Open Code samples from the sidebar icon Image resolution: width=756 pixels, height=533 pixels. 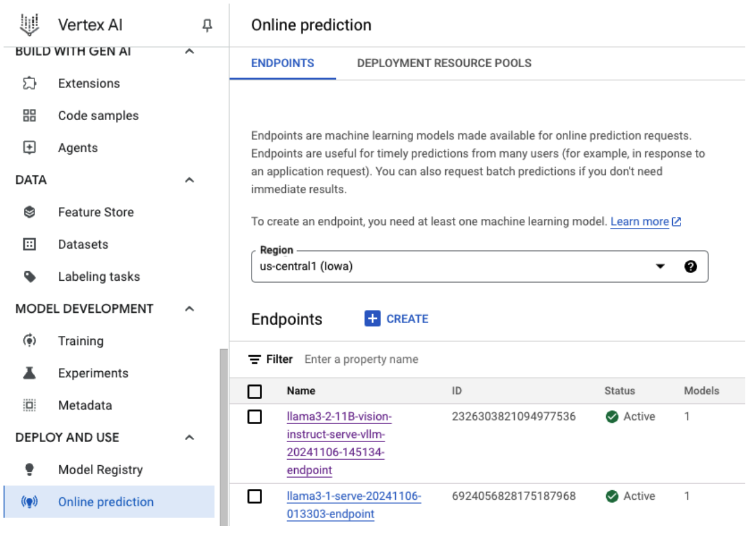tap(30, 115)
